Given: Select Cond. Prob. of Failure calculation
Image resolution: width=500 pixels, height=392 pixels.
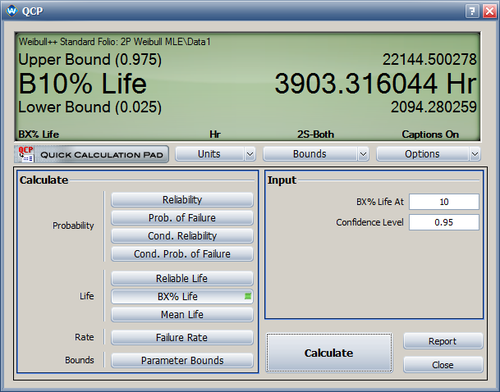Looking at the screenshot, I should pos(182,254).
